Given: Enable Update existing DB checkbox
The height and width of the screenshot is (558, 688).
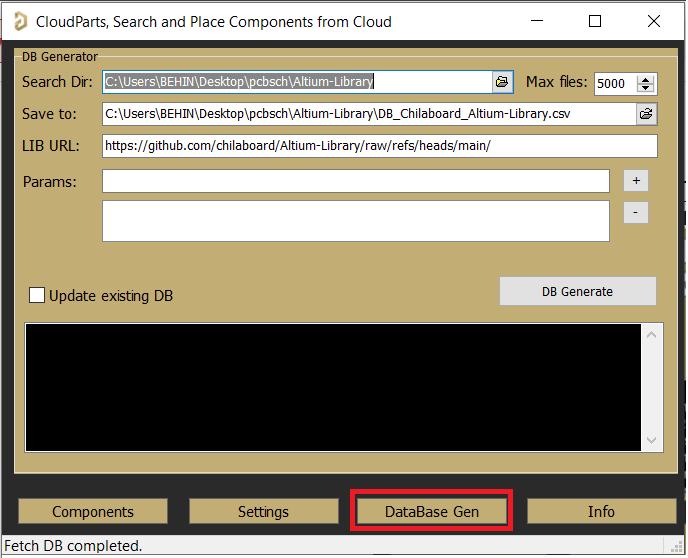Looking at the screenshot, I should [x=37, y=295].
